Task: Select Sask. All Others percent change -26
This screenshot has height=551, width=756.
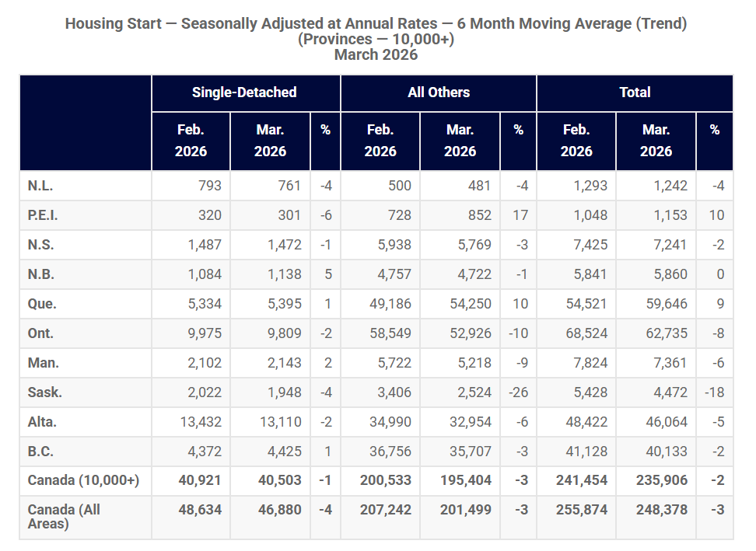Action: 518,392
